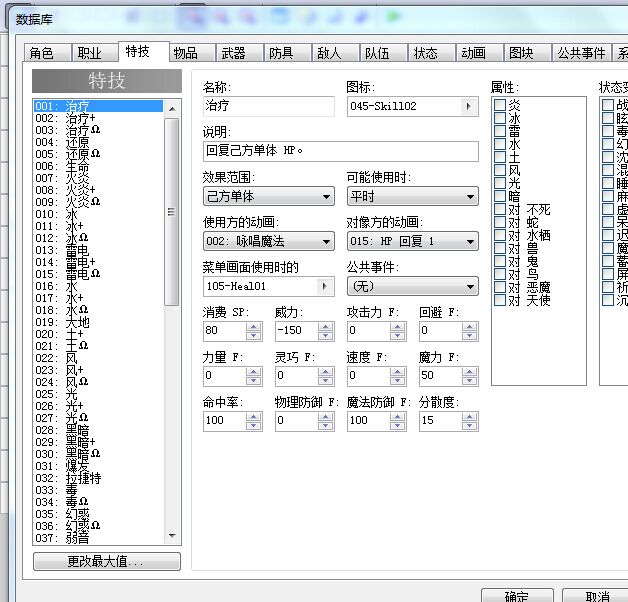Enable the 雷 attribute checkbox
The height and width of the screenshot is (602, 628).
tap(500, 131)
